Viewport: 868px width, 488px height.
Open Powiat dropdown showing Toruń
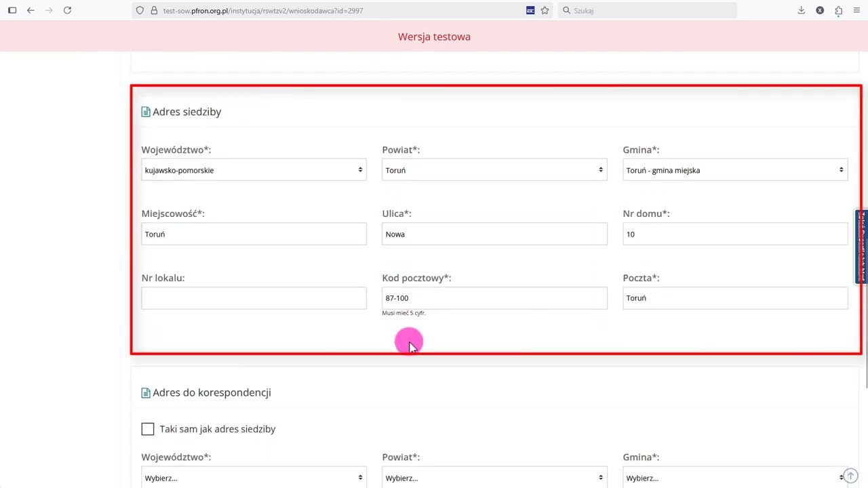click(x=494, y=170)
